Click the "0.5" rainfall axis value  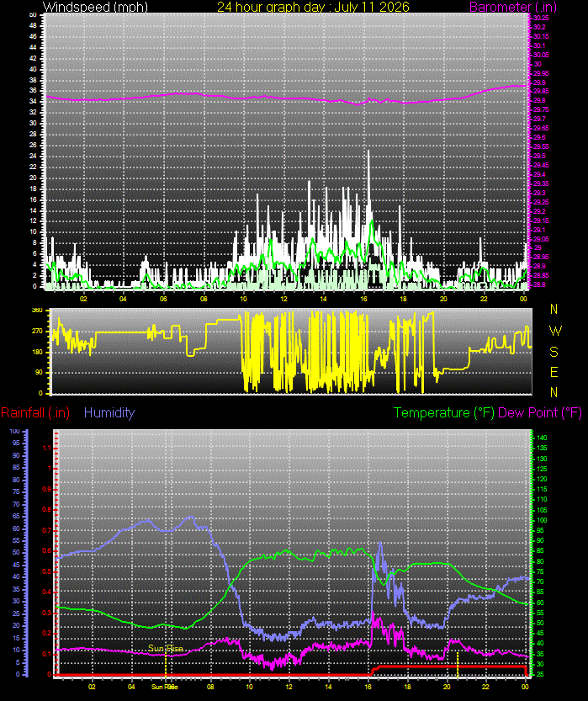(x=46, y=571)
